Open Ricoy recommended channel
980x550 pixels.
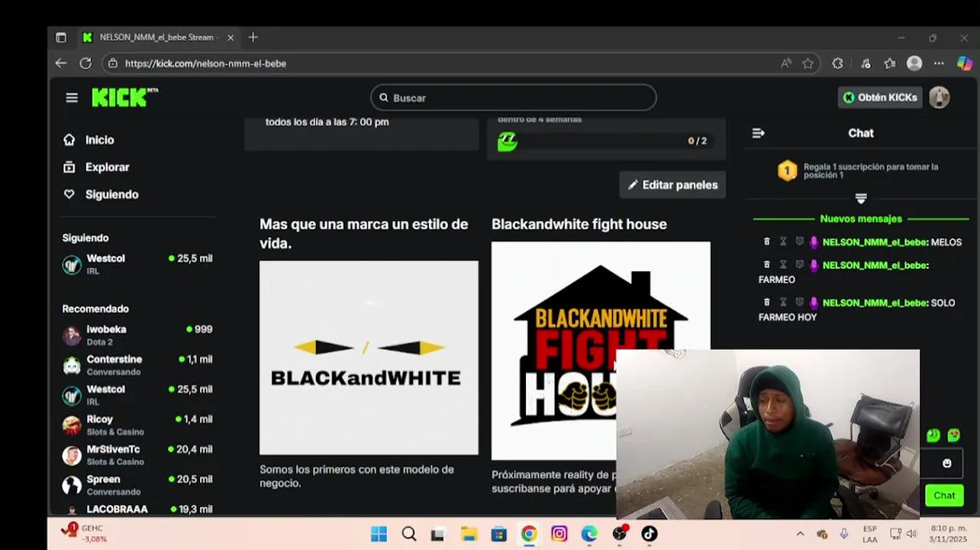pyautogui.click(x=137, y=425)
